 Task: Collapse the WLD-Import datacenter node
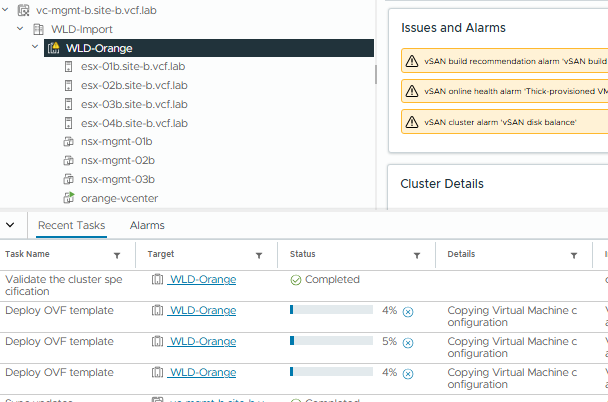point(21,29)
